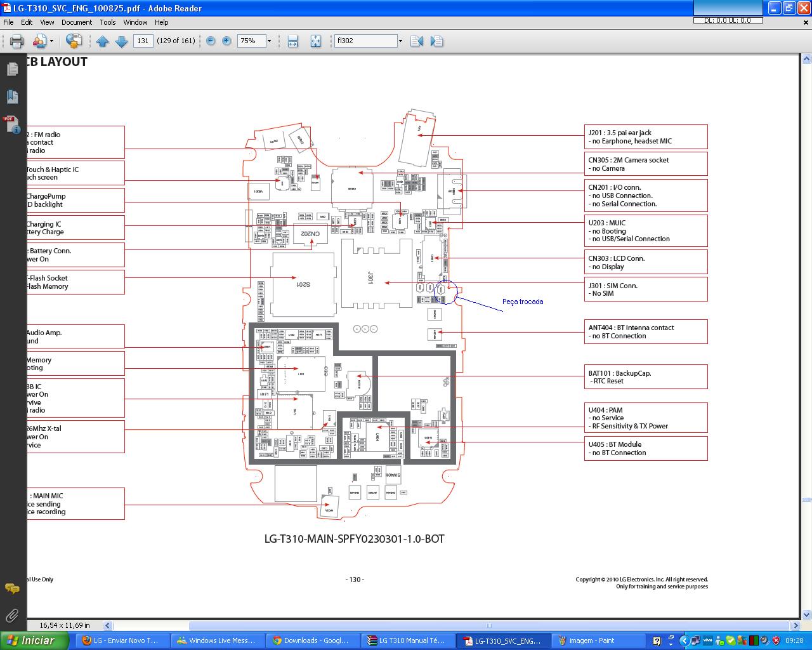Click the vertical scrollbar down arrow
Viewport: 812px width, 650px height.
pos(806,614)
